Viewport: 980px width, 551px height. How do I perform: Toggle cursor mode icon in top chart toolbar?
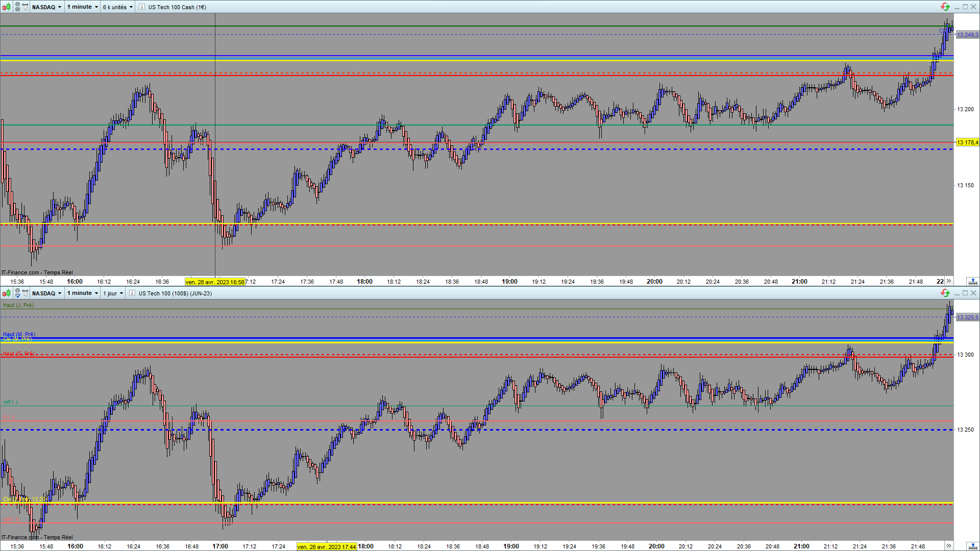(25, 7)
